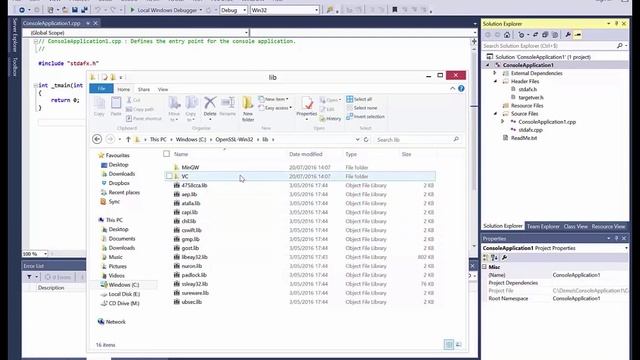Click Explorer's back navigation arrow
The image size is (640, 360).
click(97, 139)
